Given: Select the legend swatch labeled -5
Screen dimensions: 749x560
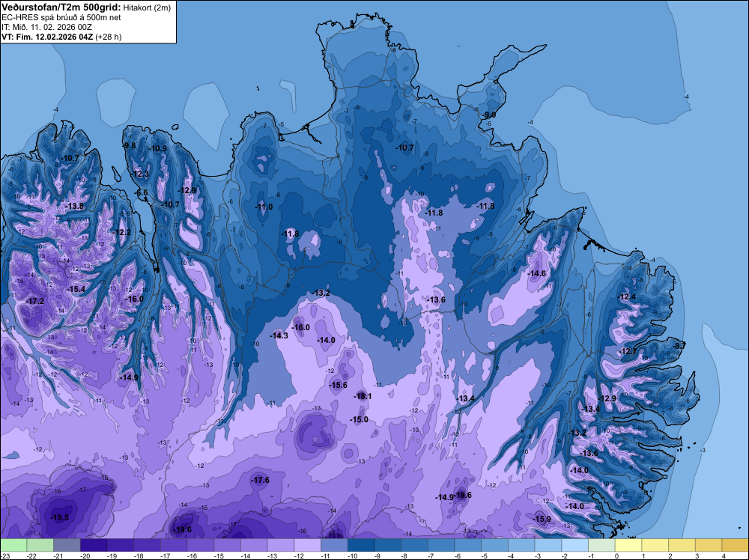Looking at the screenshot, I should (495, 545).
